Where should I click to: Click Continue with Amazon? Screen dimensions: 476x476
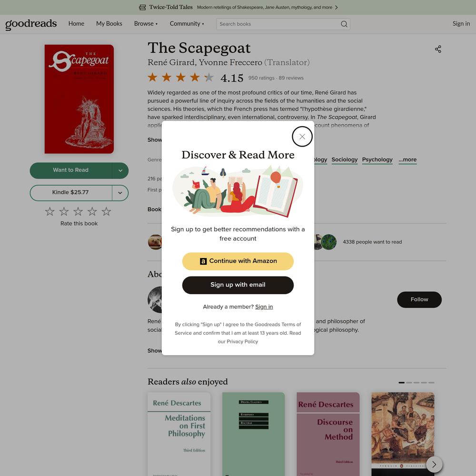tap(238, 261)
